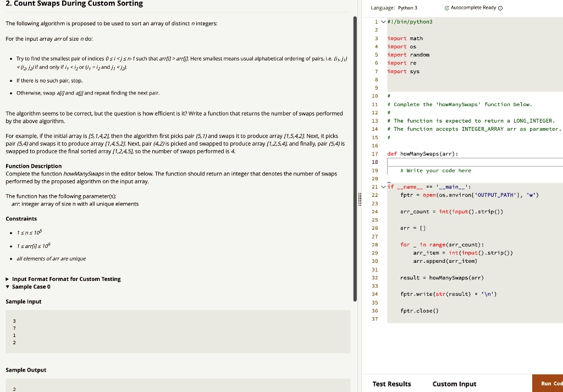Click the Sample Input text box
The image size is (563, 392).
(x=178, y=331)
